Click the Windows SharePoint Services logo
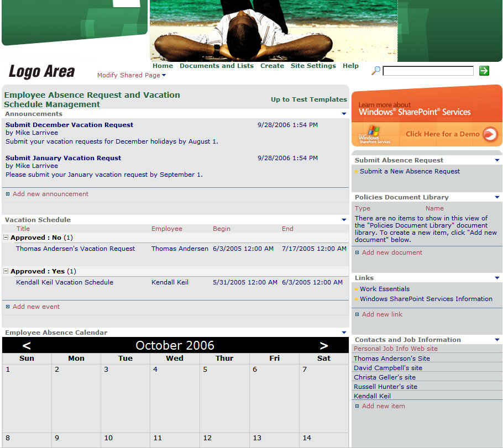 click(374, 135)
